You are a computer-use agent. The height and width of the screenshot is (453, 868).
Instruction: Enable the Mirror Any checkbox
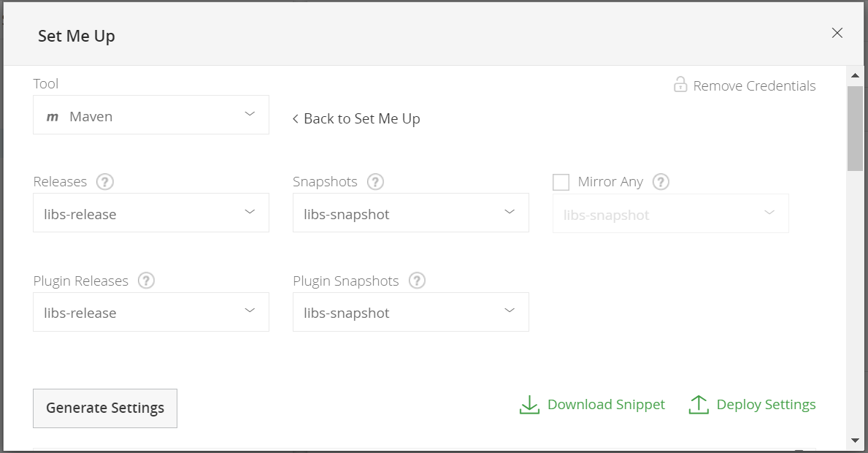pyautogui.click(x=561, y=182)
